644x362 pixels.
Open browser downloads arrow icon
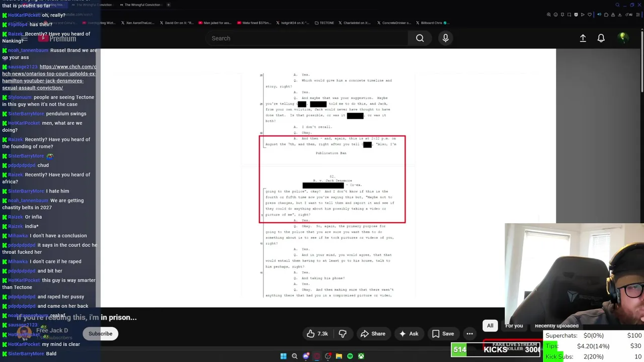(620, 15)
